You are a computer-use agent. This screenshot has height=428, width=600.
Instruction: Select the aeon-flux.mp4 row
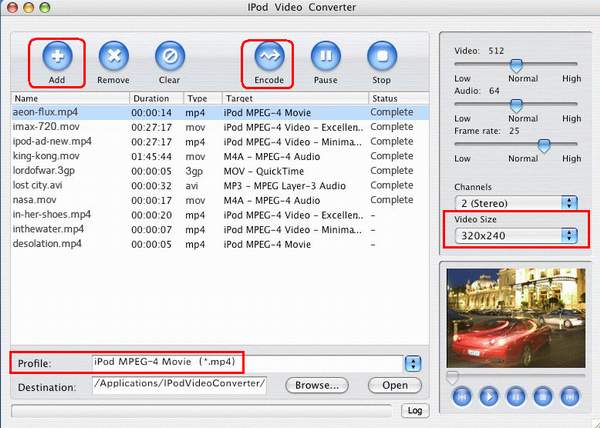point(220,112)
